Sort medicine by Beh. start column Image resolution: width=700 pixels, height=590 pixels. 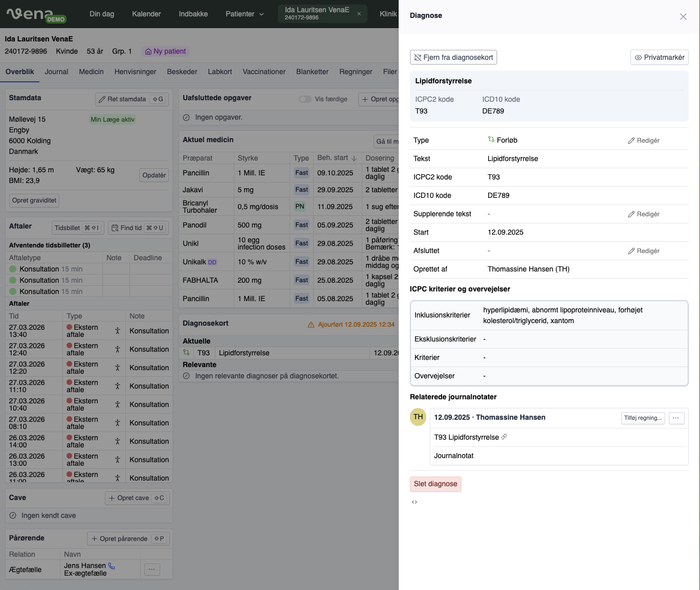pos(337,158)
